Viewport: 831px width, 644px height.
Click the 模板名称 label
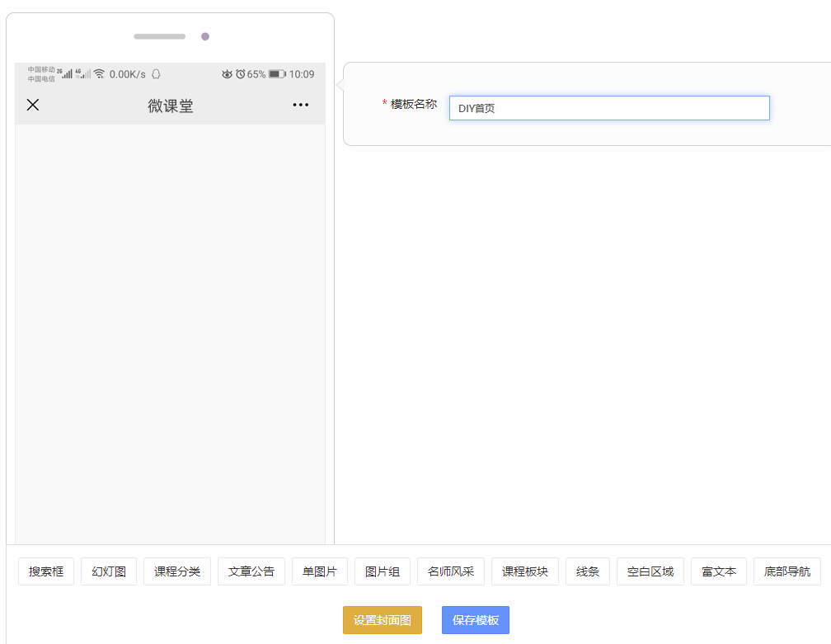click(413, 104)
